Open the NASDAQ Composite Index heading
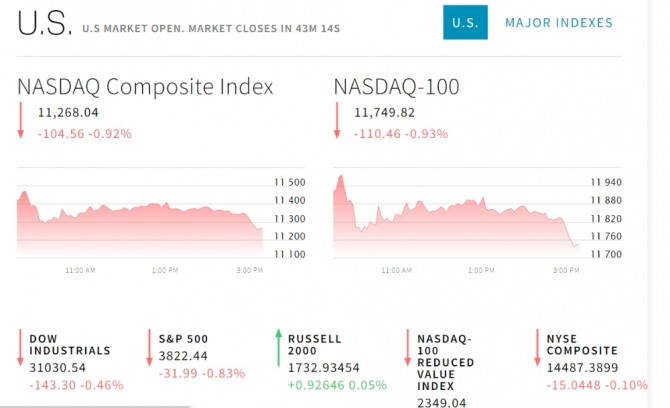The height and width of the screenshot is (408, 670). [145, 87]
